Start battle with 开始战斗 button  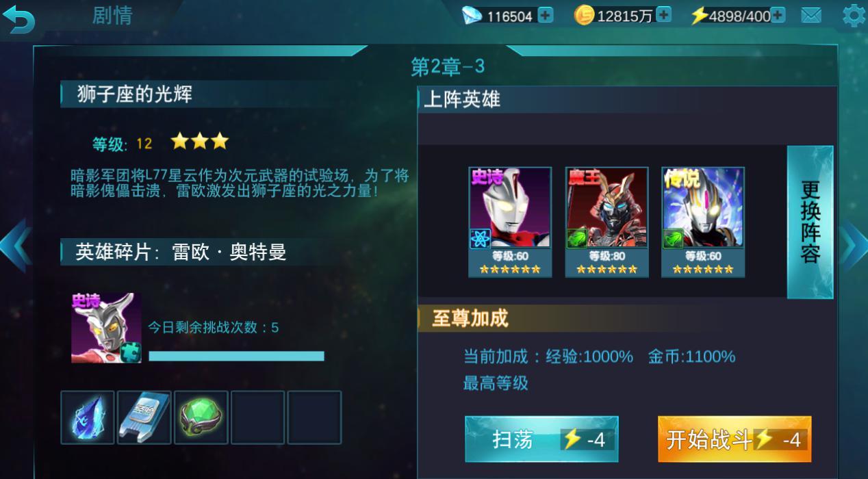[x=735, y=439]
